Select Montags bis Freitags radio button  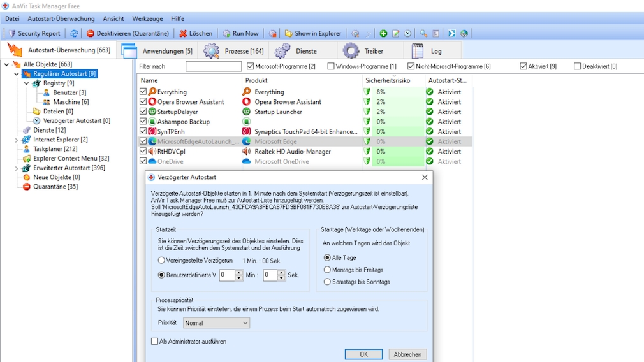(327, 270)
